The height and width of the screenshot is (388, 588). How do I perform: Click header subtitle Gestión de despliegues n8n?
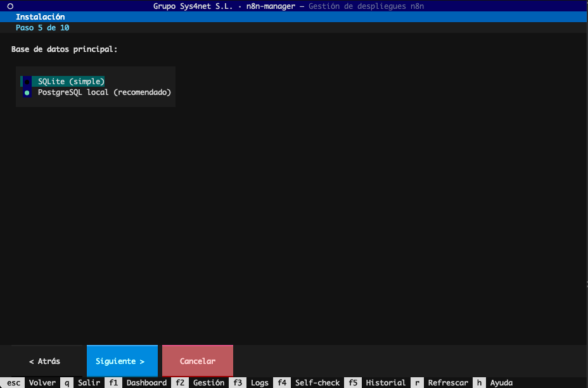click(x=366, y=6)
